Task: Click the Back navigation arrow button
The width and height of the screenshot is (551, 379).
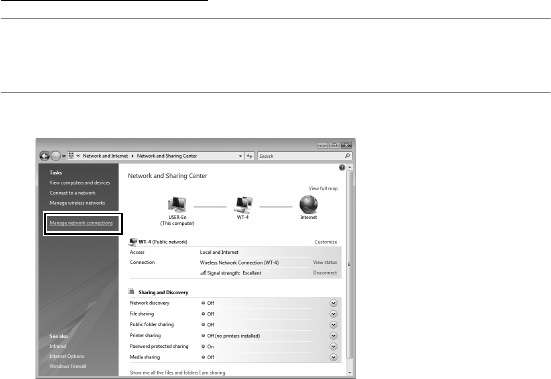Action: tap(45, 156)
